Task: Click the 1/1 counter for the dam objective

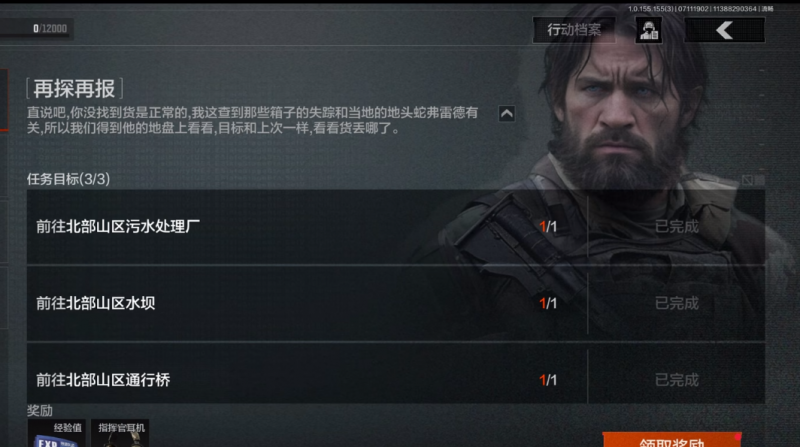Action: (x=548, y=304)
